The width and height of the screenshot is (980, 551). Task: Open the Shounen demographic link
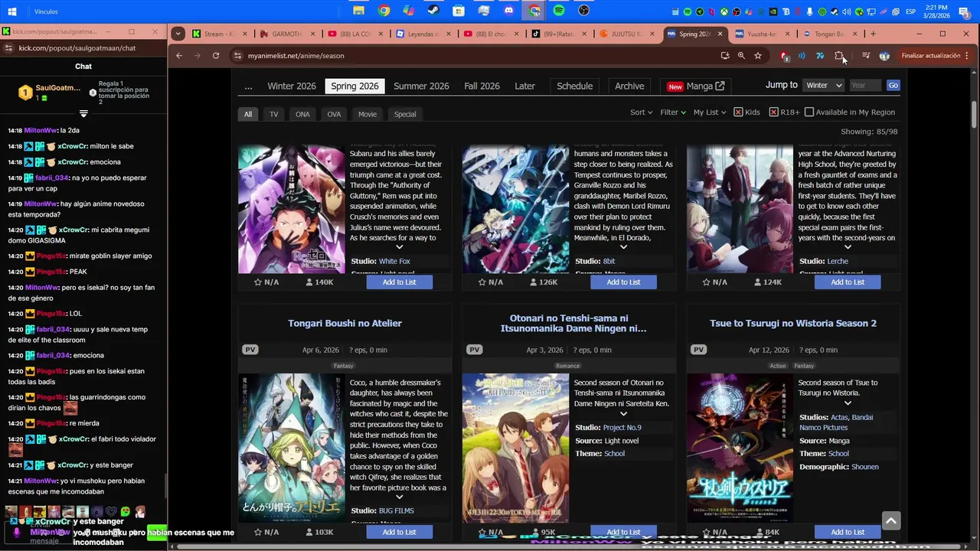[864, 467]
